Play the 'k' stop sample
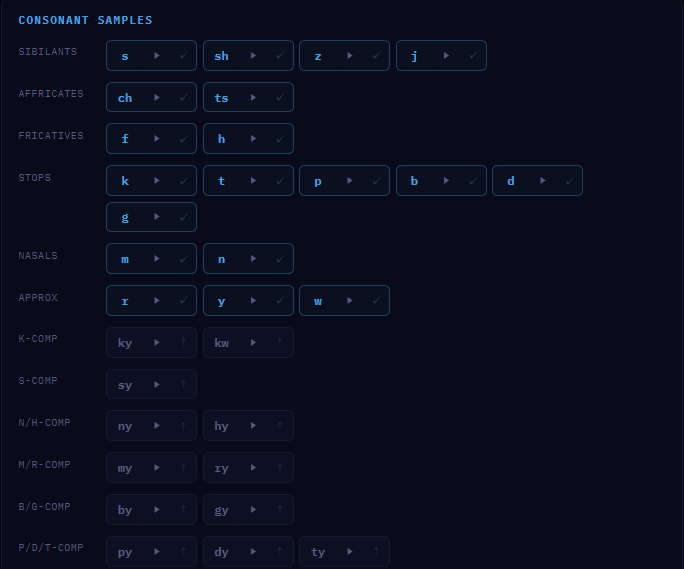Image resolution: width=684 pixels, height=569 pixels. (157, 181)
